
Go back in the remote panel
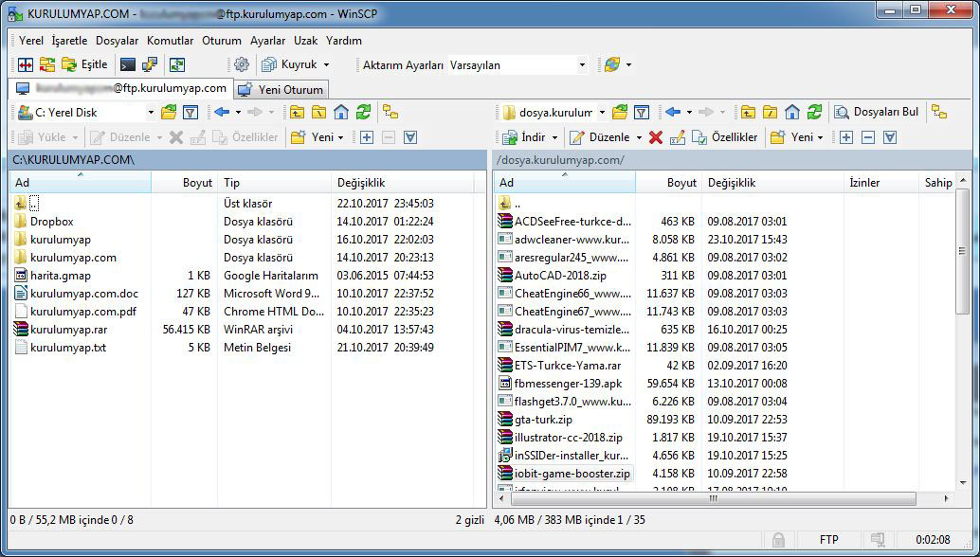673,113
